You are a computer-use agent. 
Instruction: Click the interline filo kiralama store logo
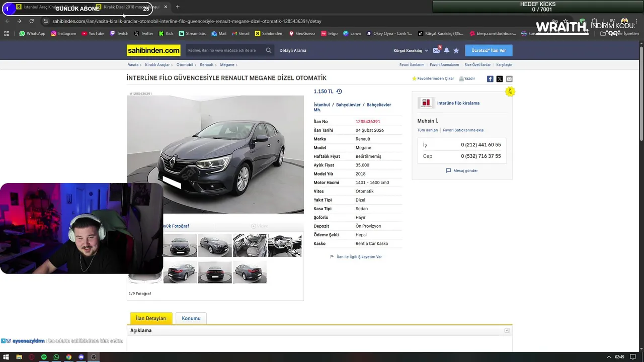coord(426,103)
